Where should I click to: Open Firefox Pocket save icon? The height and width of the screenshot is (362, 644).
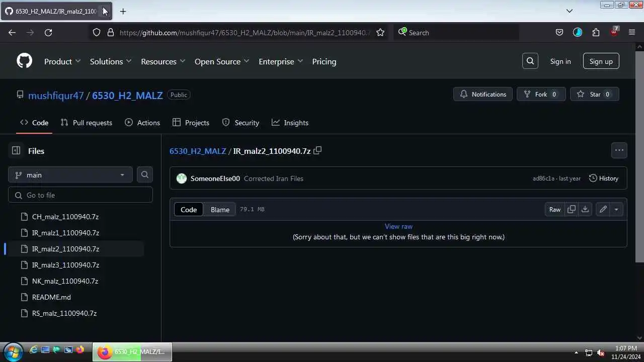point(559,32)
